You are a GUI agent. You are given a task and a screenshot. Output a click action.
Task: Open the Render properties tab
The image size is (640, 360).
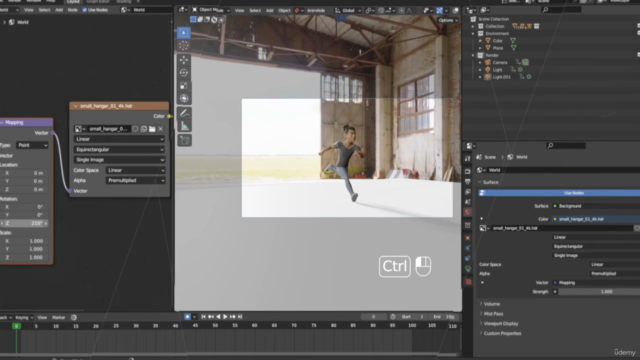(x=468, y=171)
